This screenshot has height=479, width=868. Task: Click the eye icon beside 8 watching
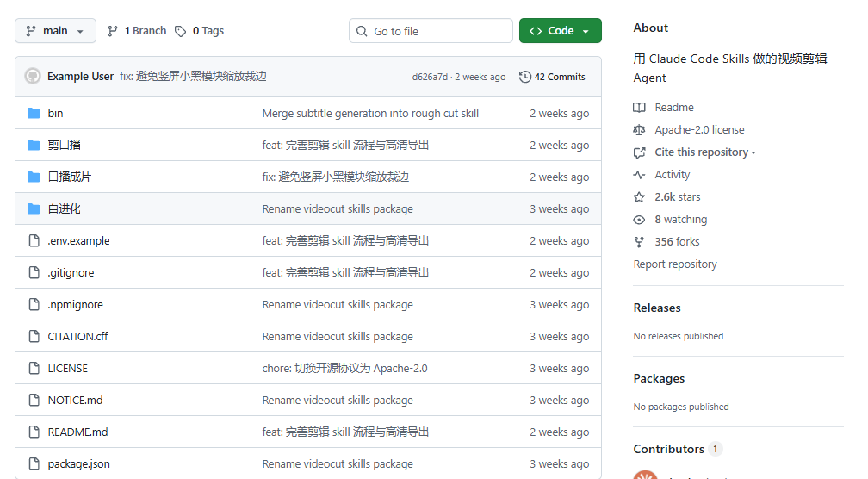point(639,220)
